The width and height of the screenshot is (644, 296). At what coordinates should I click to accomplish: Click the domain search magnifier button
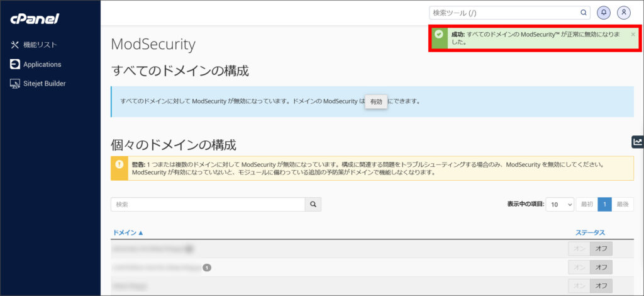tap(313, 204)
